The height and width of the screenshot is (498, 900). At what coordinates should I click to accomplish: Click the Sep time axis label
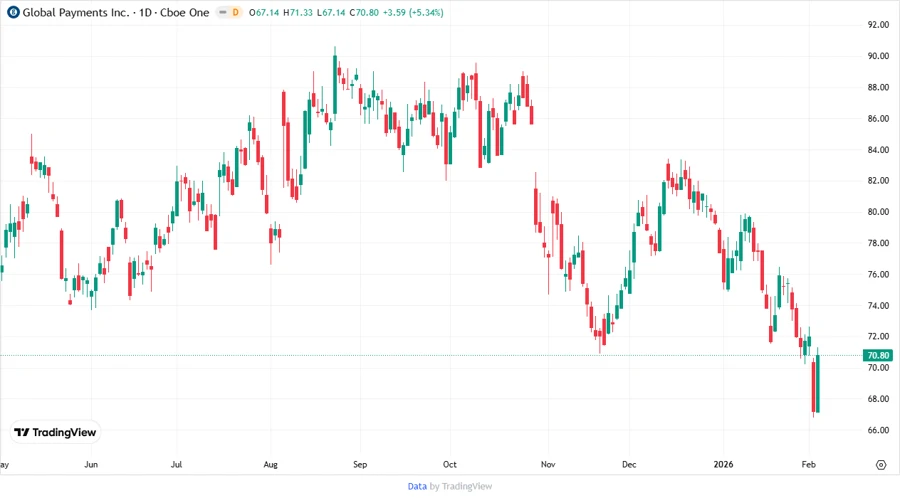pos(360,464)
